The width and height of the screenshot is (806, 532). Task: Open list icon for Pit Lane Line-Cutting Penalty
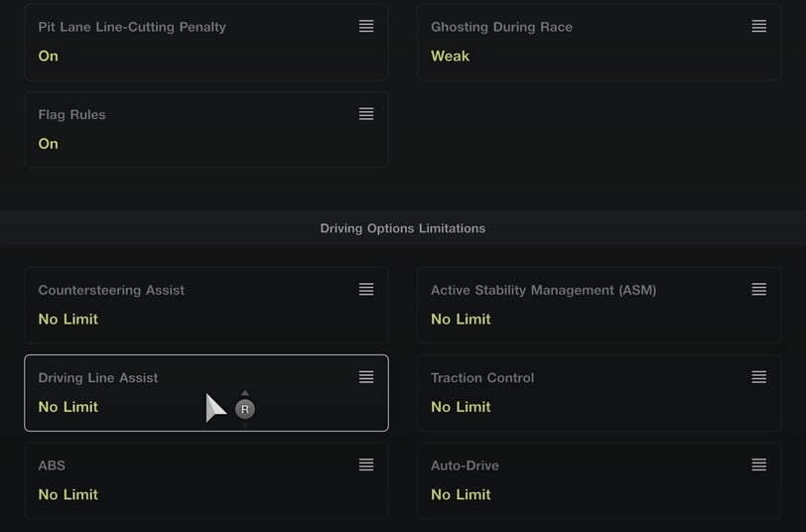click(366, 26)
